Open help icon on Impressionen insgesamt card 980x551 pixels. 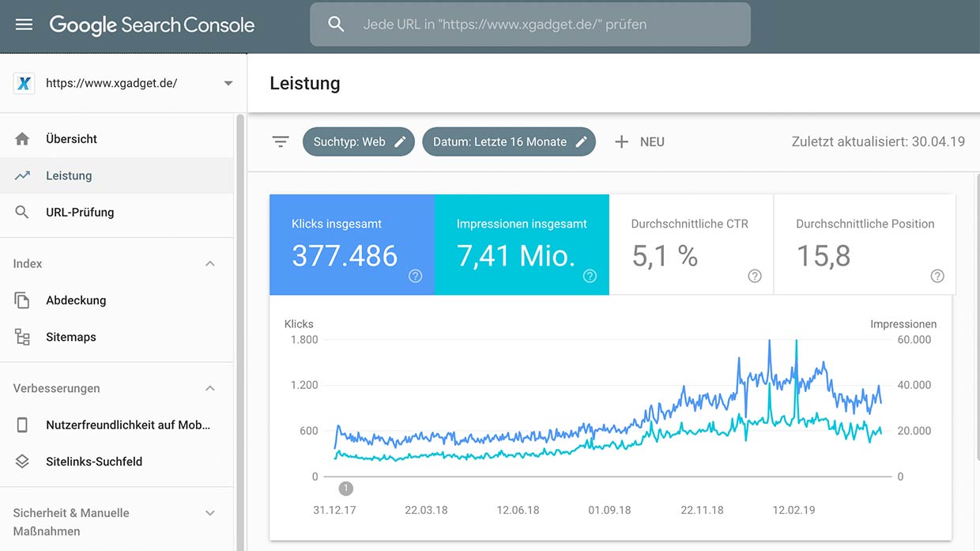[590, 276]
